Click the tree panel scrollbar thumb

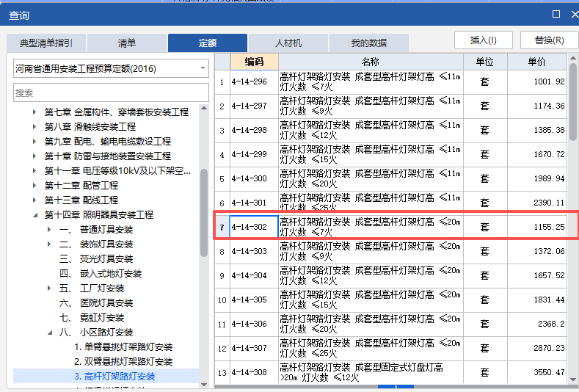pos(204,213)
